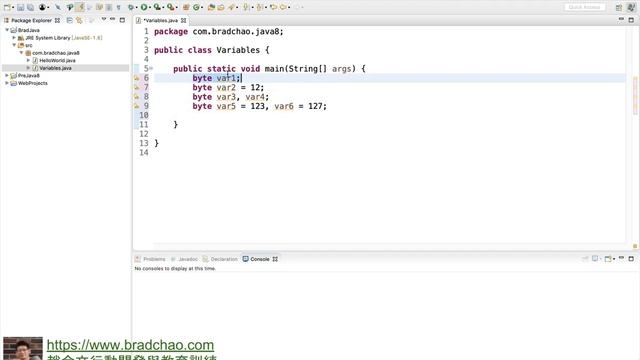The width and height of the screenshot is (640, 360).
Task: Minimize the Console view
Action: (621, 258)
